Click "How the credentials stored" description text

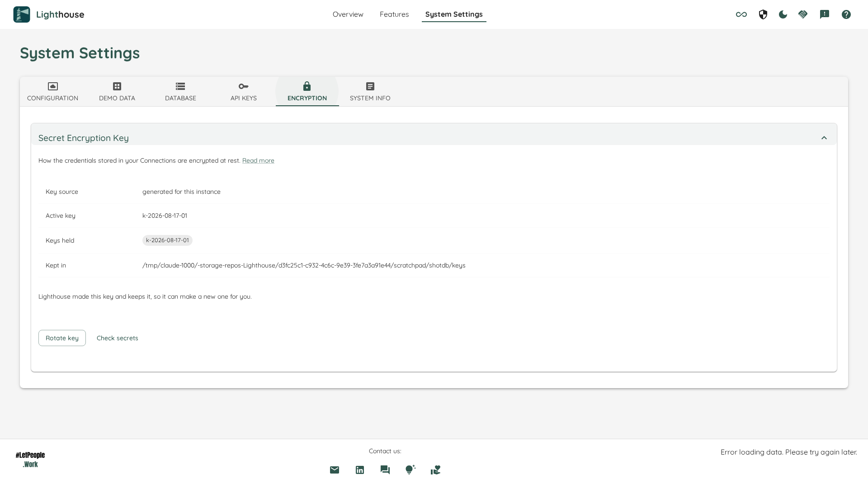pos(139,160)
